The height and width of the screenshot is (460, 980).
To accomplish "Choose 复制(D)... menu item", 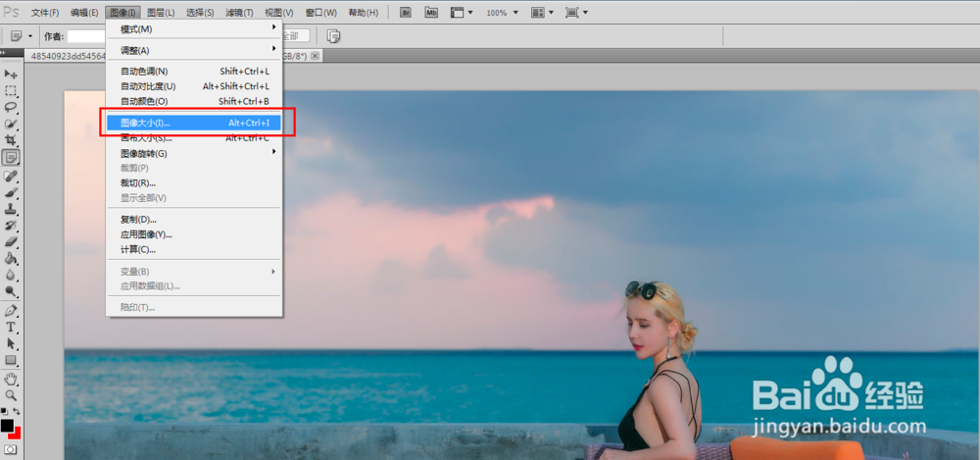I will (x=194, y=219).
